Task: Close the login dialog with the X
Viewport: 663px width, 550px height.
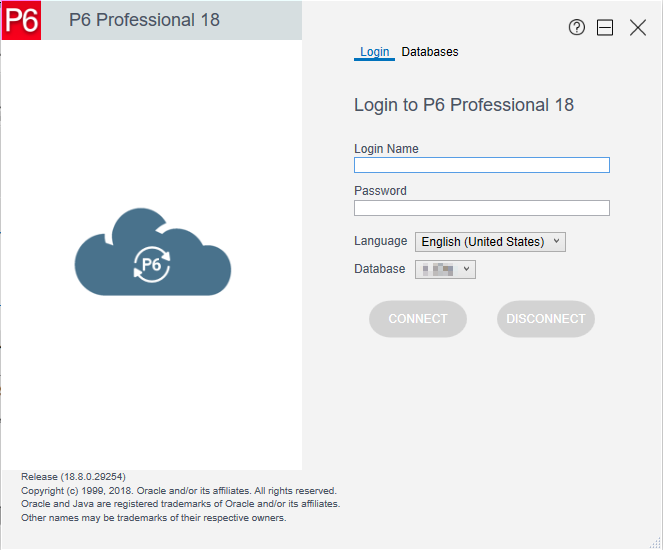Action: click(x=638, y=28)
